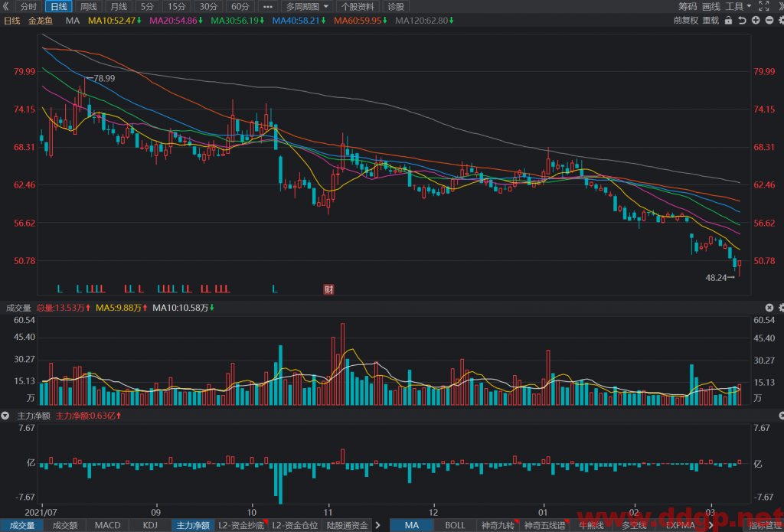Screen dimensions: 784x532
Task: Open the L2-资金仓位 indicator tab
Action: pos(295,526)
